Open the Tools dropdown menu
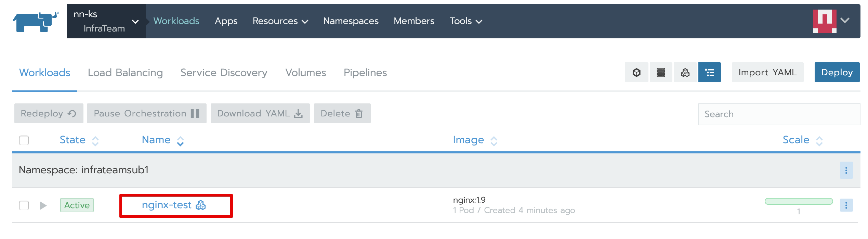 click(465, 21)
